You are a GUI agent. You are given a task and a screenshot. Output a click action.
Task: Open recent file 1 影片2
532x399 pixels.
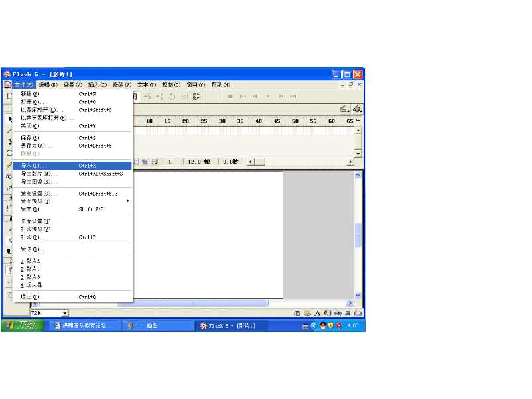tap(72, 261)
